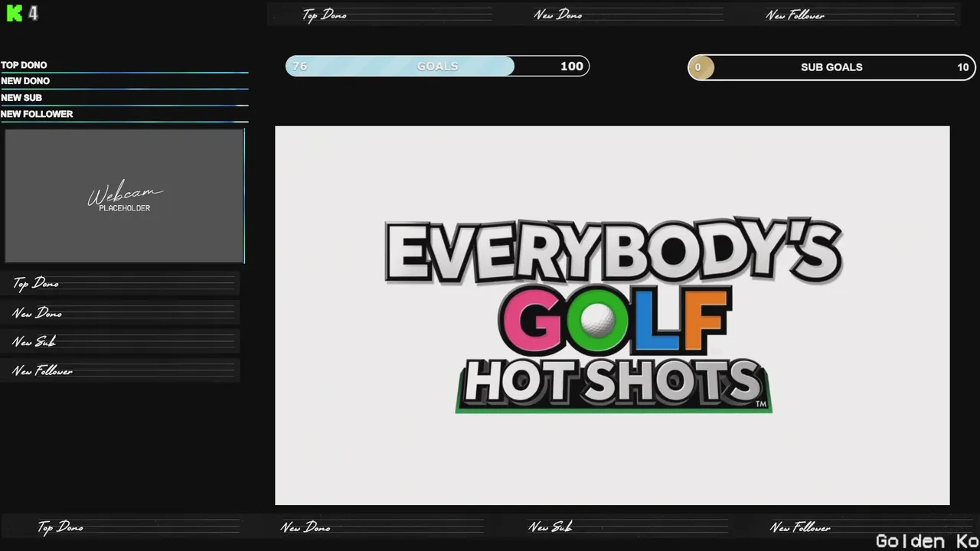This screenshot has height=551, width=980.
Task: Click Top Dono label in the top strip
Action: point(325,15)
